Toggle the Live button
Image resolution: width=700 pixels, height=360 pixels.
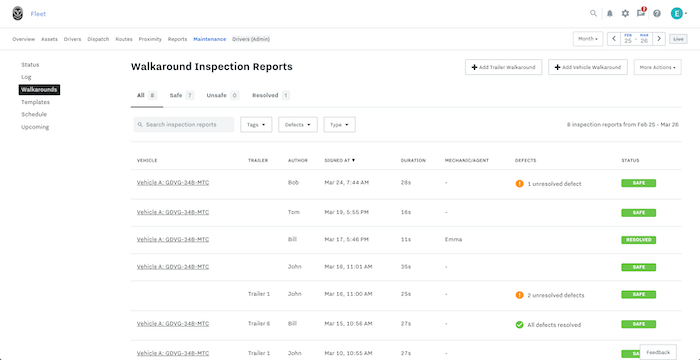pyautogui.click(x=678, y=39)
